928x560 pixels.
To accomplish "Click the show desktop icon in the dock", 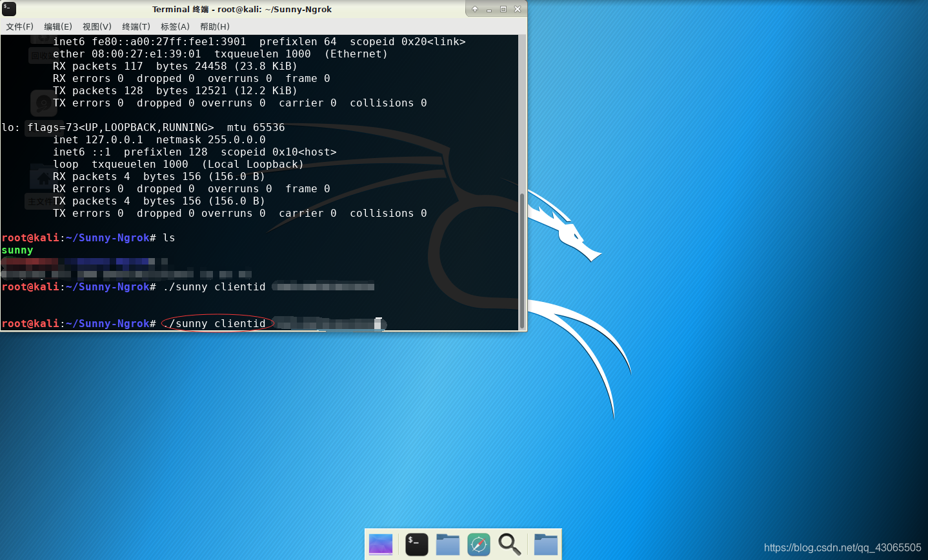I will point(381,545).
